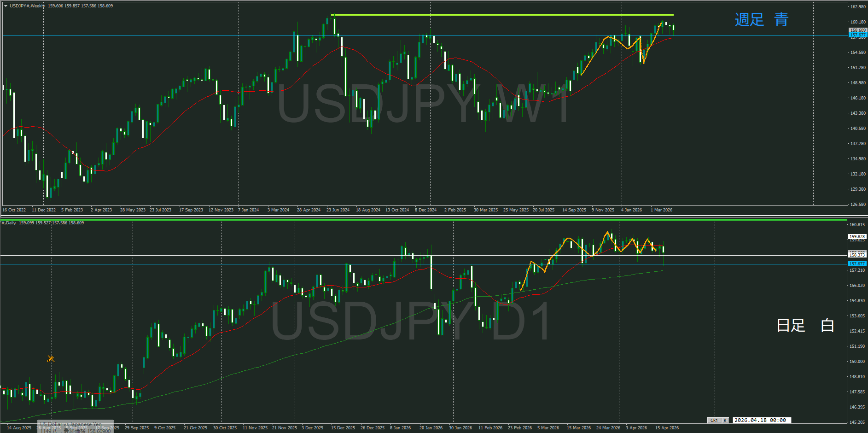The width and height of the screenshot is (868, 433).
Task: Click the 2026.04.18 00:00 date field
Action: 760,420
